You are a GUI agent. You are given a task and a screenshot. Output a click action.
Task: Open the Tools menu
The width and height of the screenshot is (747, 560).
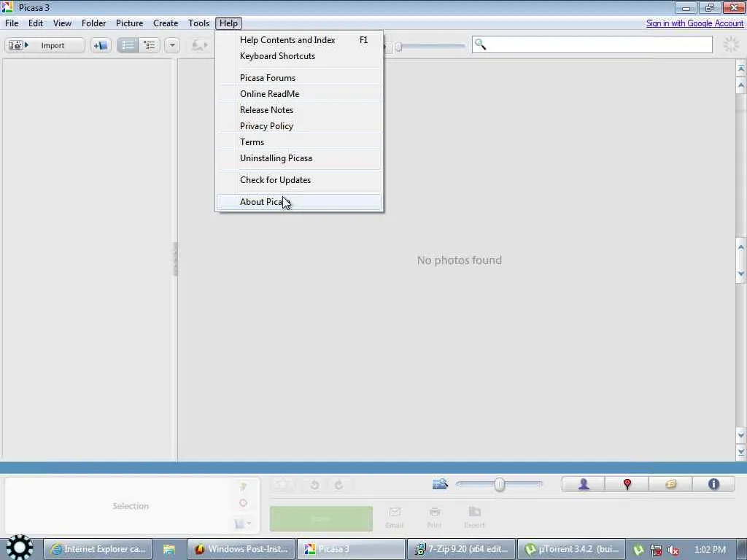coord(198,23)
